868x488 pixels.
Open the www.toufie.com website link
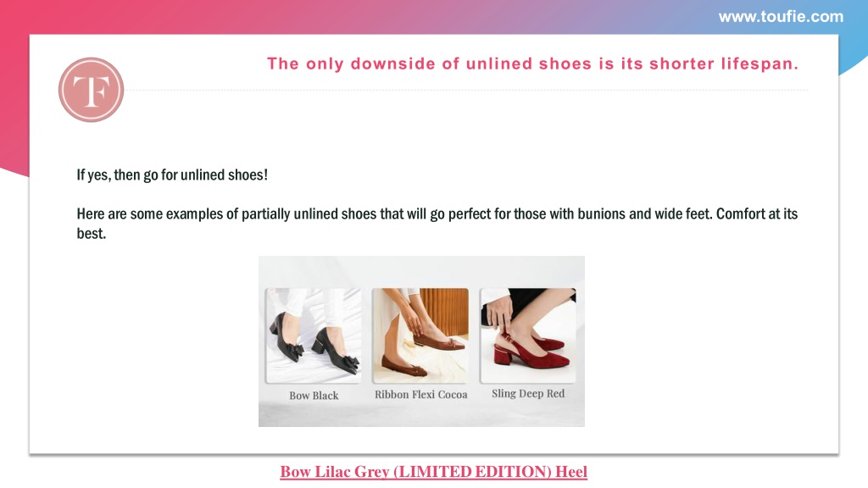point(781,17)
